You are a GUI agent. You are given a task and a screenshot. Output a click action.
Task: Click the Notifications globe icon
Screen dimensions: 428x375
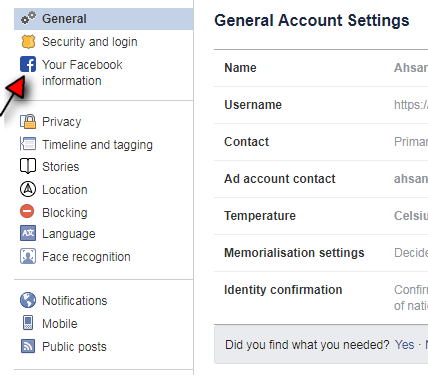tap(28, 300)
